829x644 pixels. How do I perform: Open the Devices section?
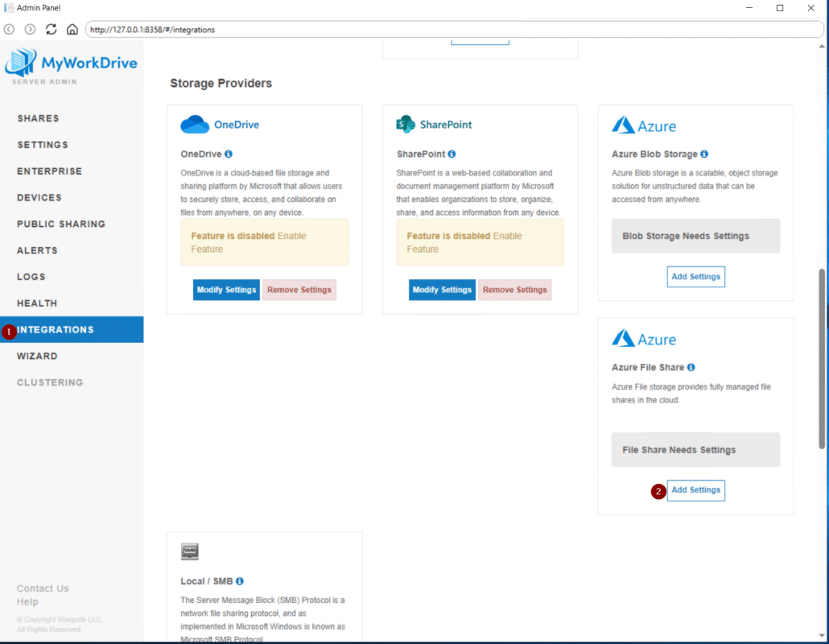point(39,198)
